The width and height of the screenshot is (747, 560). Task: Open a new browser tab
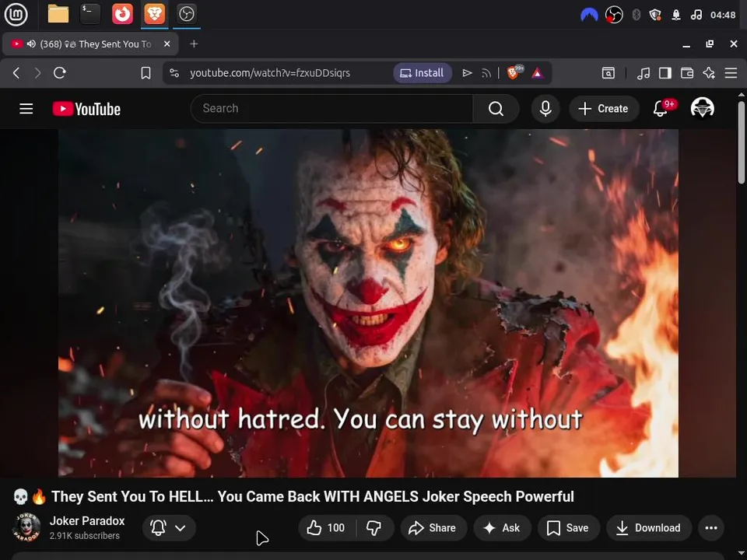pos(194,44)
